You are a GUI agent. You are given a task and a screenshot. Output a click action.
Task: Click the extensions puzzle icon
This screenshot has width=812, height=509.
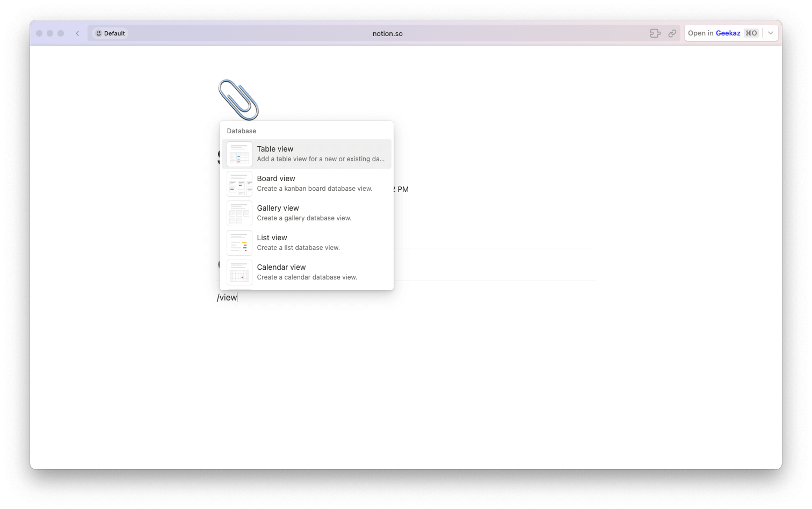655,33
